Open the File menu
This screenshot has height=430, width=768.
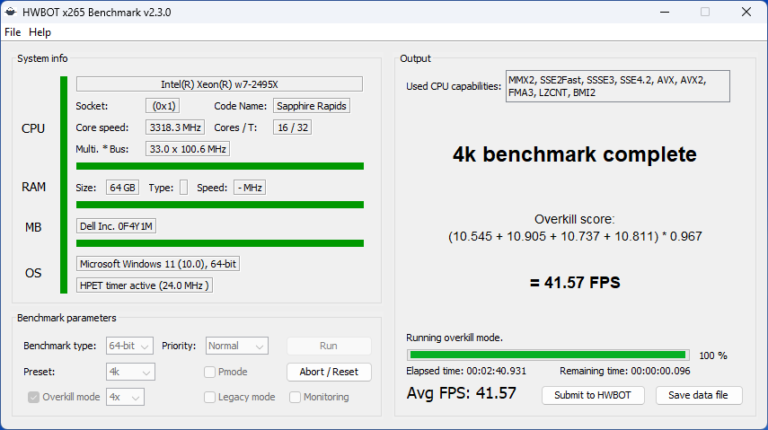[13, 32]
